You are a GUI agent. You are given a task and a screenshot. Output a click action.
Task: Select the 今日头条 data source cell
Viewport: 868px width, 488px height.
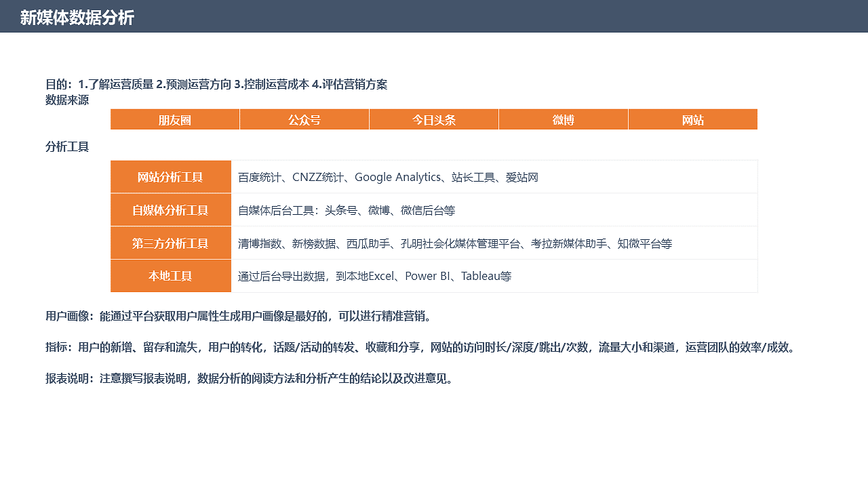point(434,119)
